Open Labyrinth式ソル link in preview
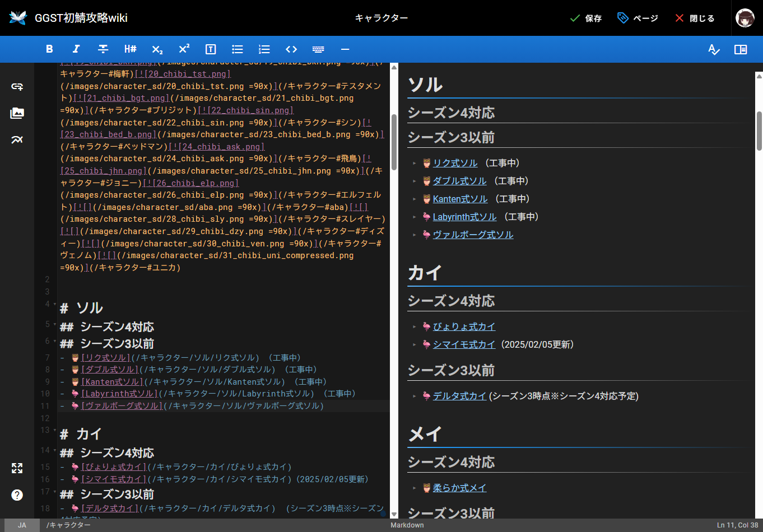The image size is (763, 532). (464, 217)
